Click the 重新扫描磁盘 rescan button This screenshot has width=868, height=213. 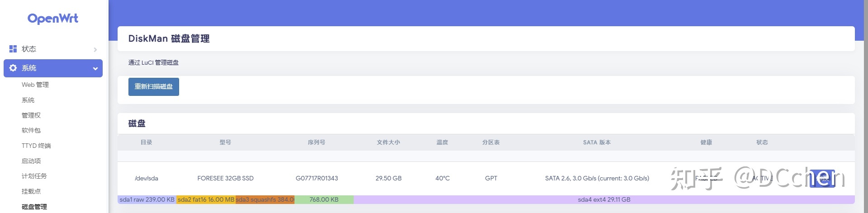(x=154, y=87)
